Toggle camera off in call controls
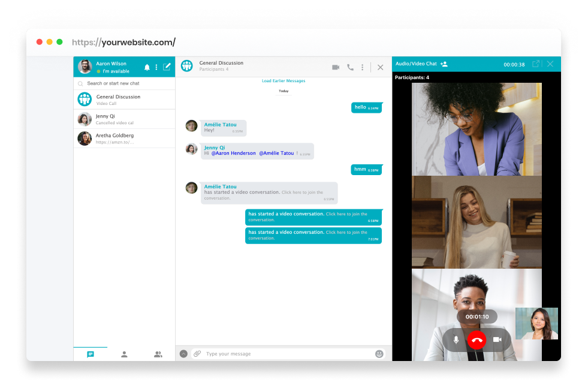Image resolution: width=588 pixels, height=382 pixels. point(497,339)
